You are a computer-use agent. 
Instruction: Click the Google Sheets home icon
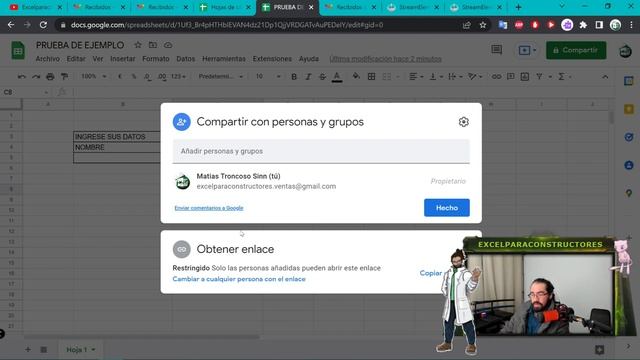coord(18,51)
